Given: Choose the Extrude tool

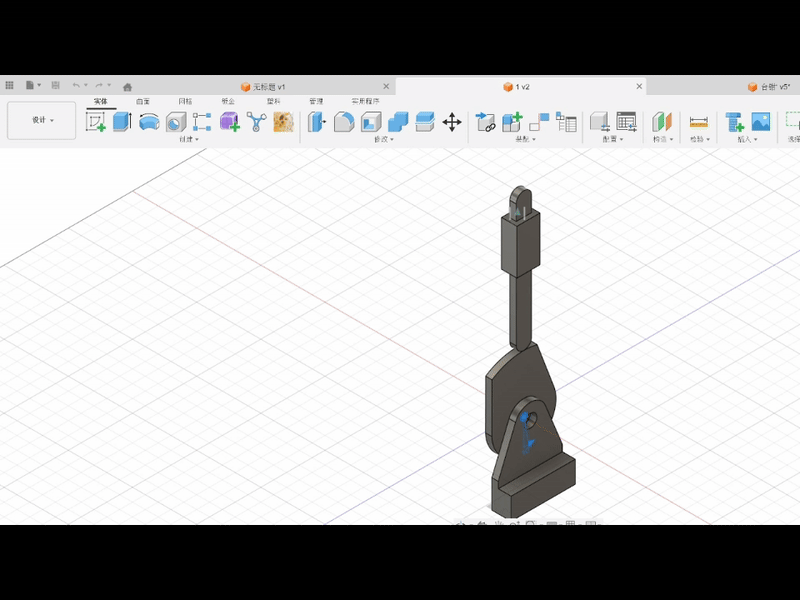Looking at the screenshot, I should 122,122.
